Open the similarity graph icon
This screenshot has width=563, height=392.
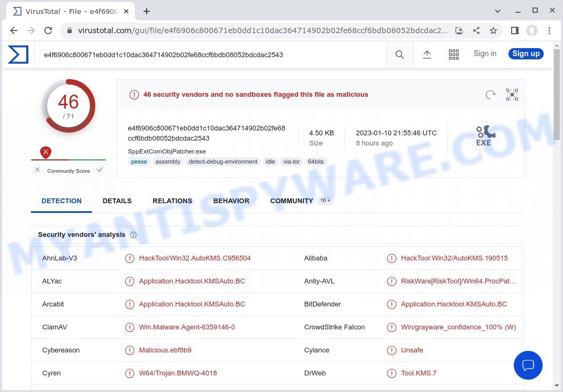pyautogui.click(x=512, y=94)
